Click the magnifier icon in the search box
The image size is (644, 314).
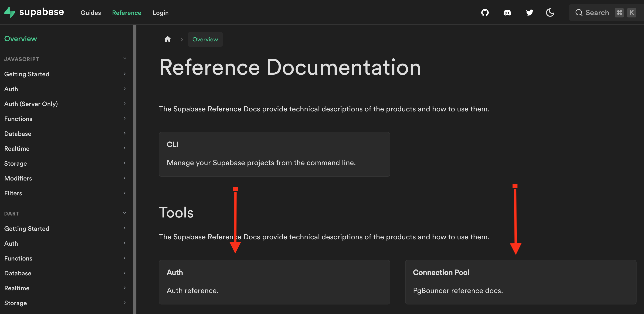[x=579, y=13]
